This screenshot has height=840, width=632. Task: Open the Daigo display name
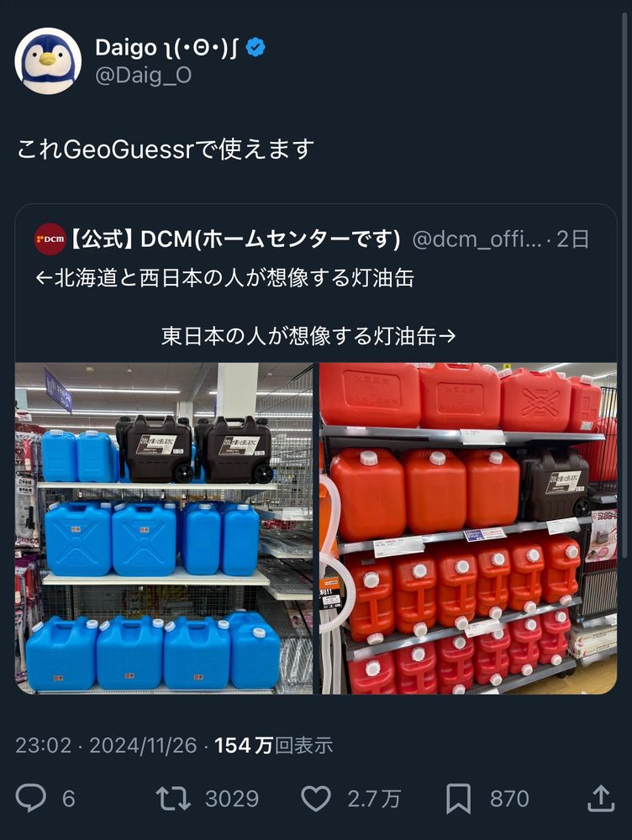(166, 48)
